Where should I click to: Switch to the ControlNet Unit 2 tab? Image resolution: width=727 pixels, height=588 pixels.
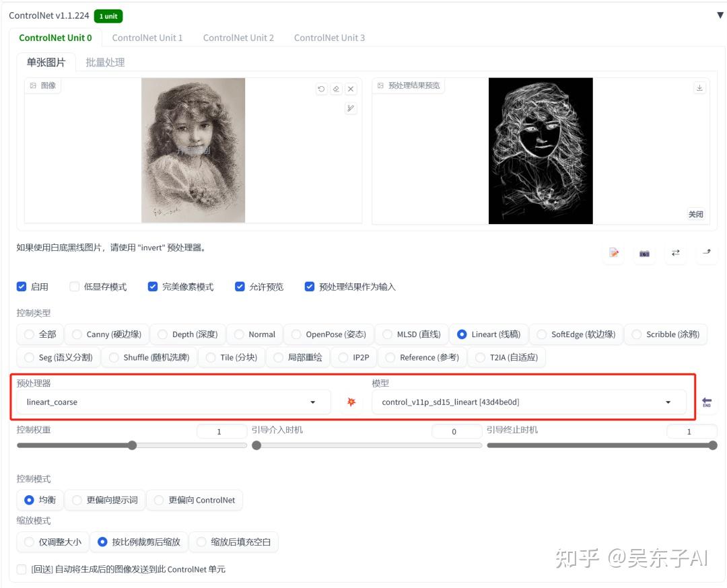[x=238, y=38]
